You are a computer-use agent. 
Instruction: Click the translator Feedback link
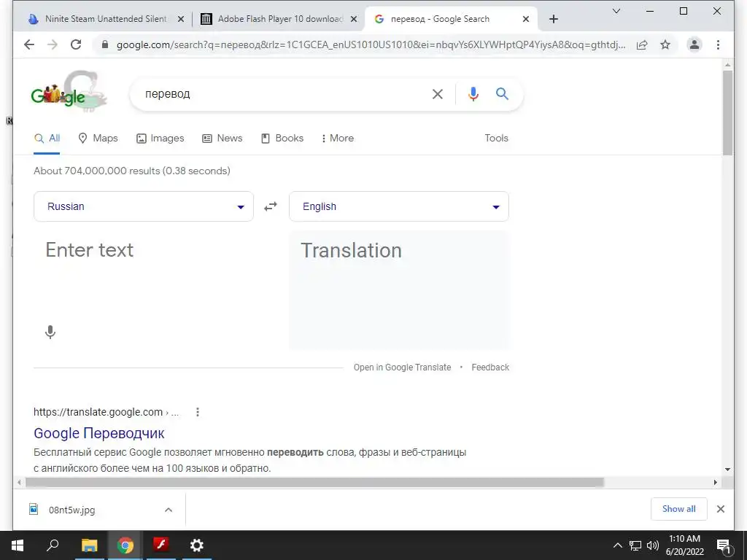pos(490,367)
